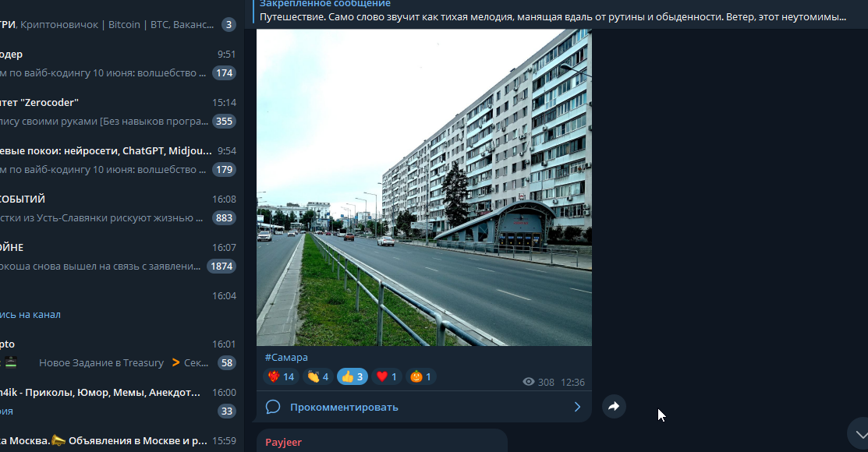Open the chat with 1874 unread messages
This screenshot has height=452, width=868.
(x=119, y=256)
